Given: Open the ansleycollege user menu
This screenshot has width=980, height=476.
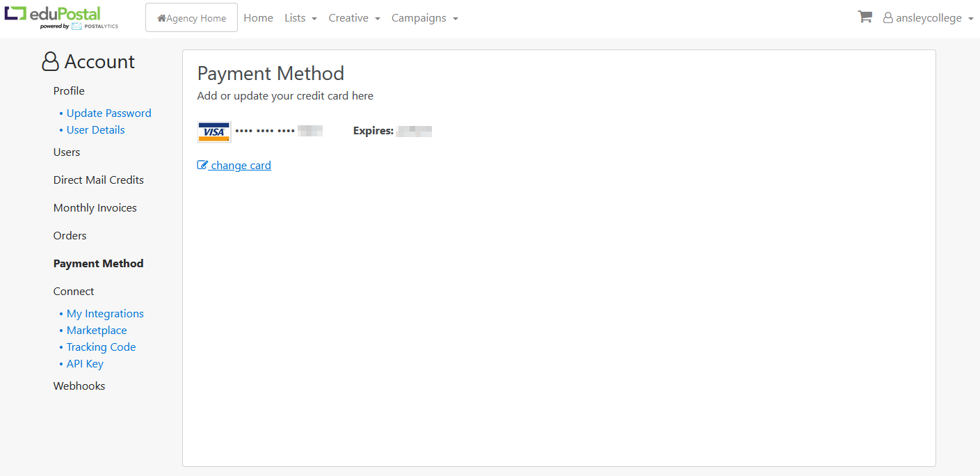Looking at the screenshot, I should (x=928, y=18).
